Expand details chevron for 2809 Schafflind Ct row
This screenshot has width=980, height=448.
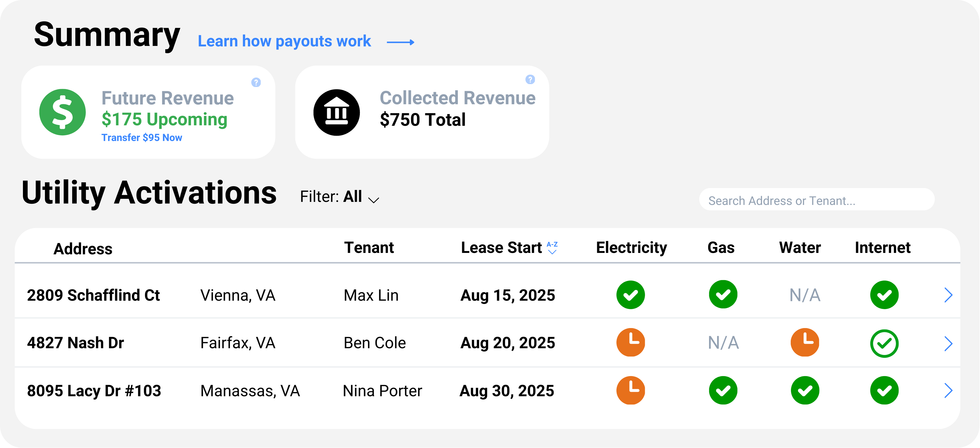pos(948,295)
